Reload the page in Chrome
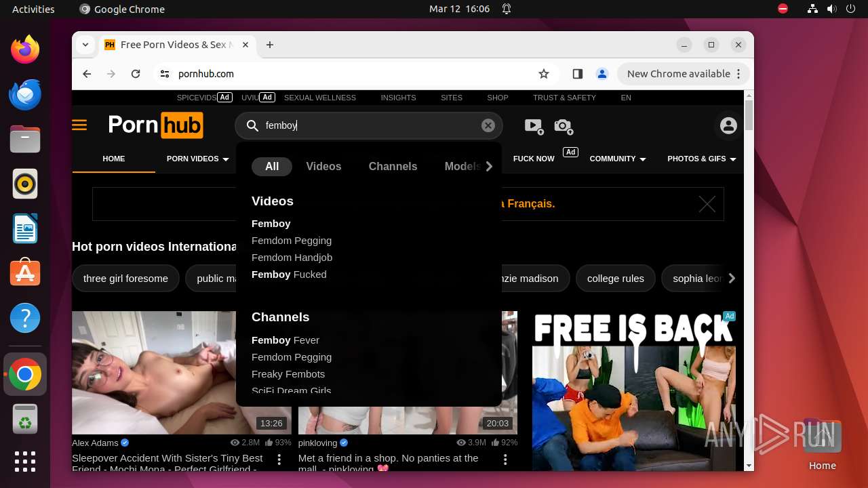The width and height of the screenshot is (868, 488). [x=136, y=74]
